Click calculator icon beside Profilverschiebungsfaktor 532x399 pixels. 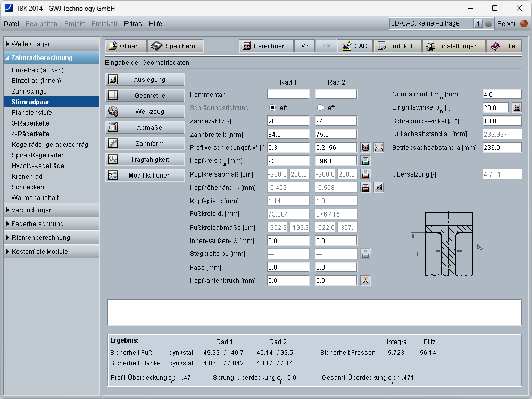pyautogui.click(x=365, y=147)
